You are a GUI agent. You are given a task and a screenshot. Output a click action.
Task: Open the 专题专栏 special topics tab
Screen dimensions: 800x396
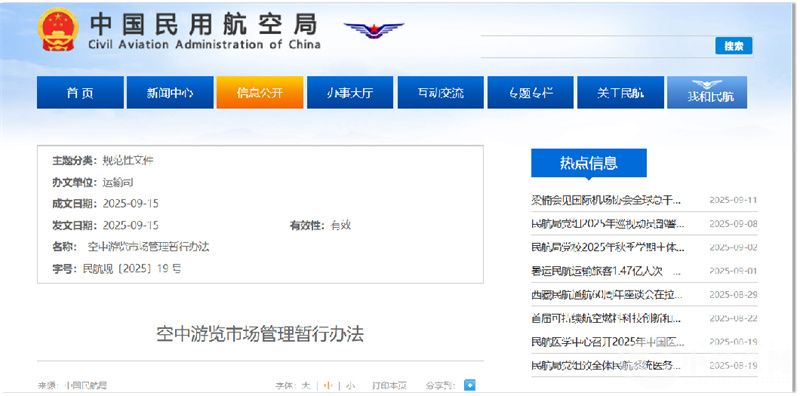coord(531,92)
